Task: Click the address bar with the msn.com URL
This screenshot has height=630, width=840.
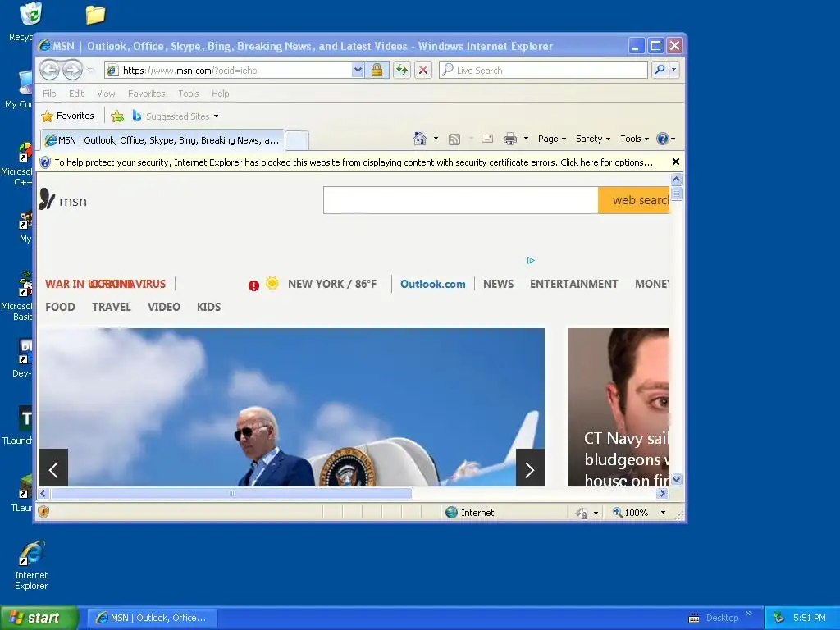Action: click(x=228, y=71)
